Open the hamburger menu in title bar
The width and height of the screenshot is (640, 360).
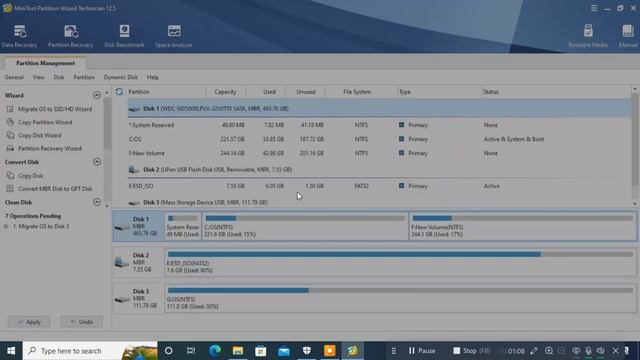pos(594,8)
